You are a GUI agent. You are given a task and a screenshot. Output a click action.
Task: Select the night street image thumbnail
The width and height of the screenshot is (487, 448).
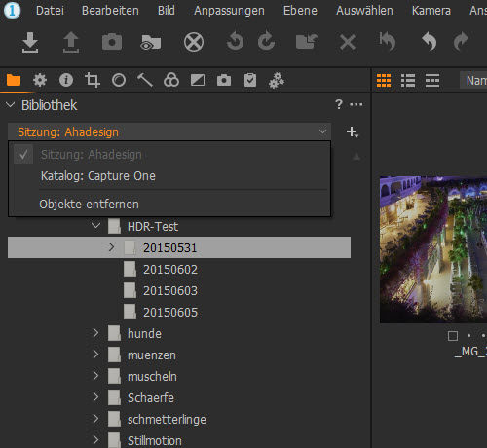(x=433, y=249)
